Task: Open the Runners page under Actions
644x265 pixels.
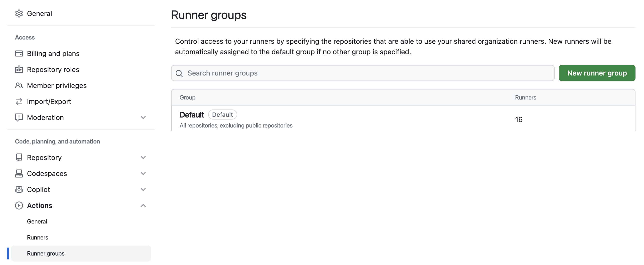Action: click(38, 237)
